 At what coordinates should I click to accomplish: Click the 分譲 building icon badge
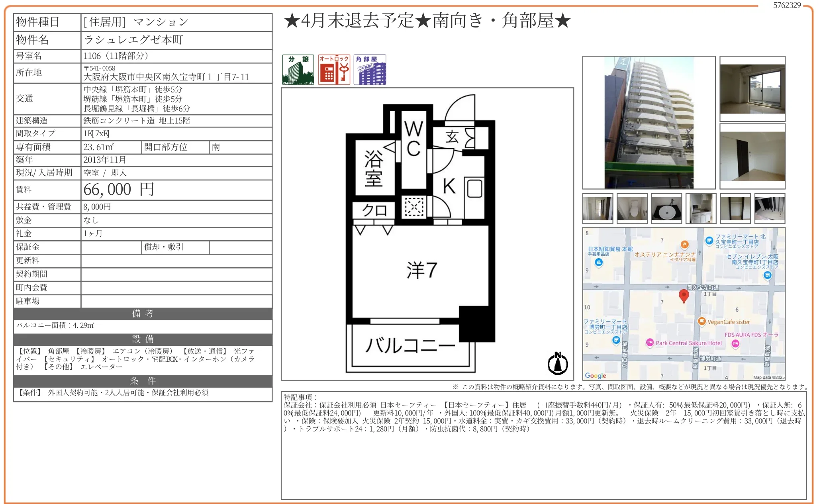point(298,70)
